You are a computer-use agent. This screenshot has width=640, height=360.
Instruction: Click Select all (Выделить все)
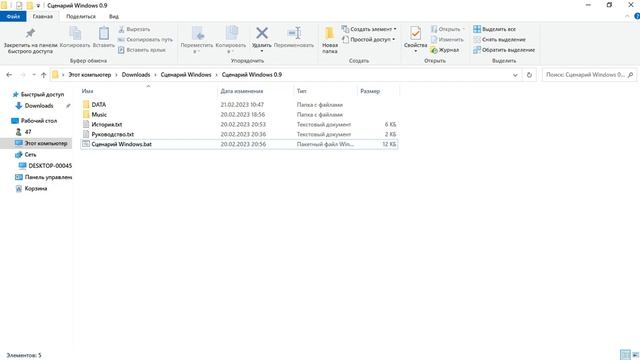494,29
